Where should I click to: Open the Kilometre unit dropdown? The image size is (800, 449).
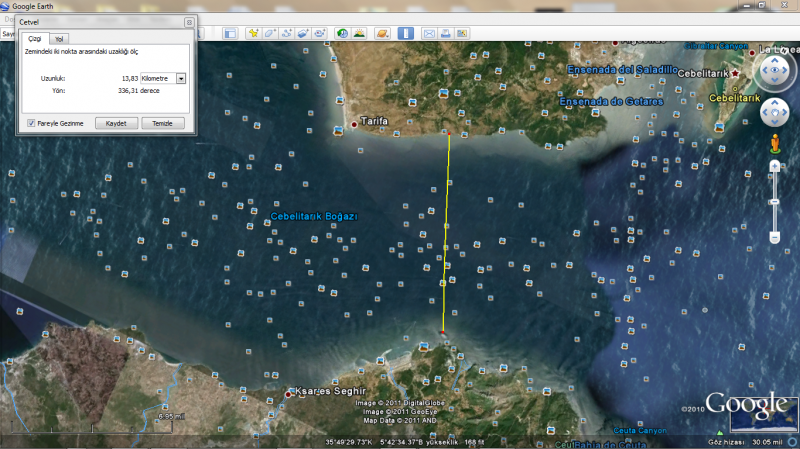pyautogui.click(x=181, y=78)
